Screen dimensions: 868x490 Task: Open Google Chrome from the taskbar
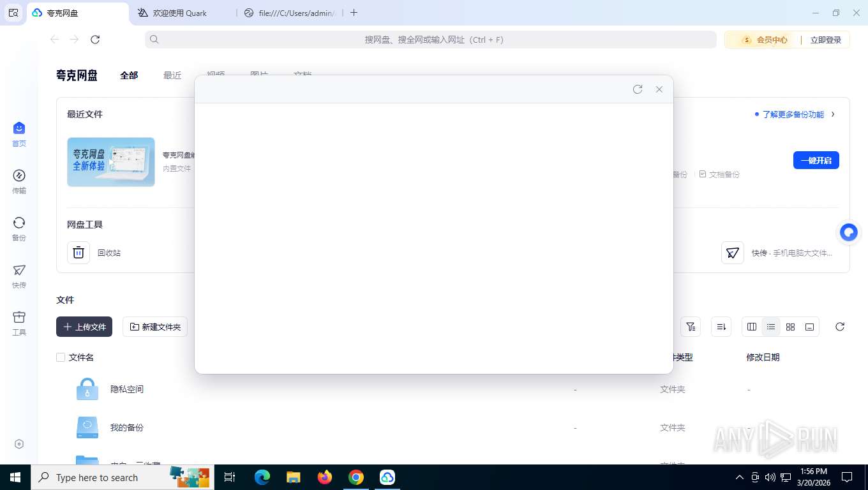click(x=356, y=477)
